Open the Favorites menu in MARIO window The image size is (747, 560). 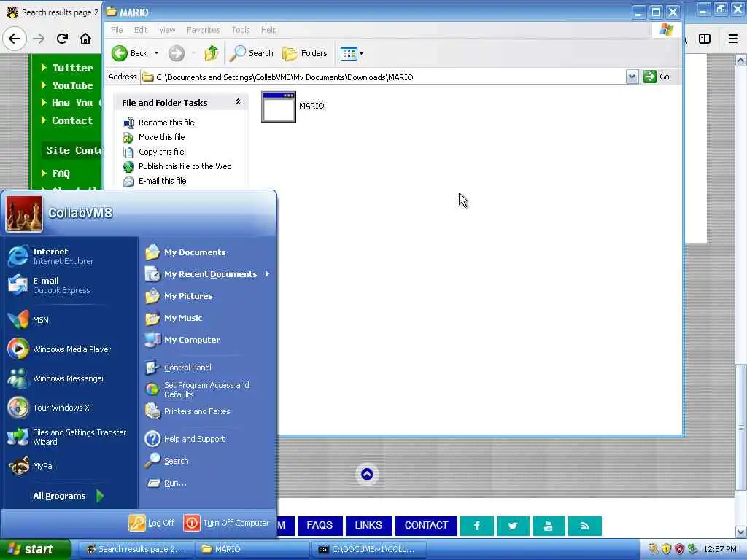[203, 30]
